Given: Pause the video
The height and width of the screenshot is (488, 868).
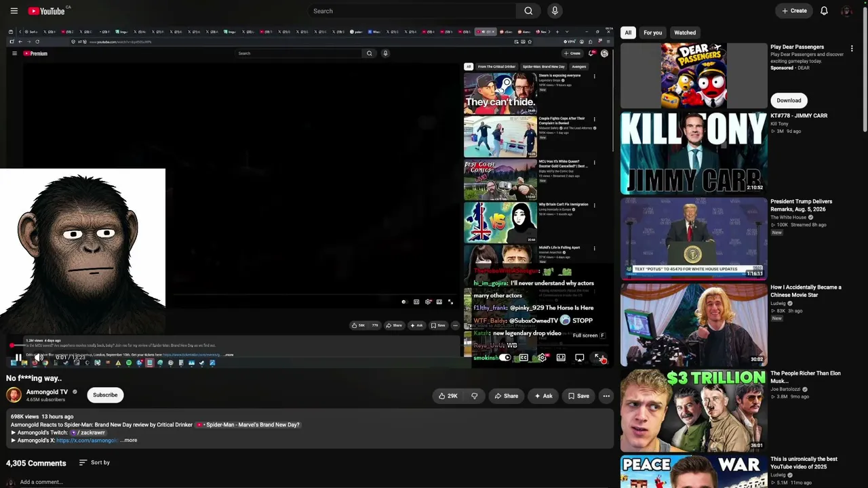Looking at the screenshot, I should pyautogui.click(x=18, y=357).
